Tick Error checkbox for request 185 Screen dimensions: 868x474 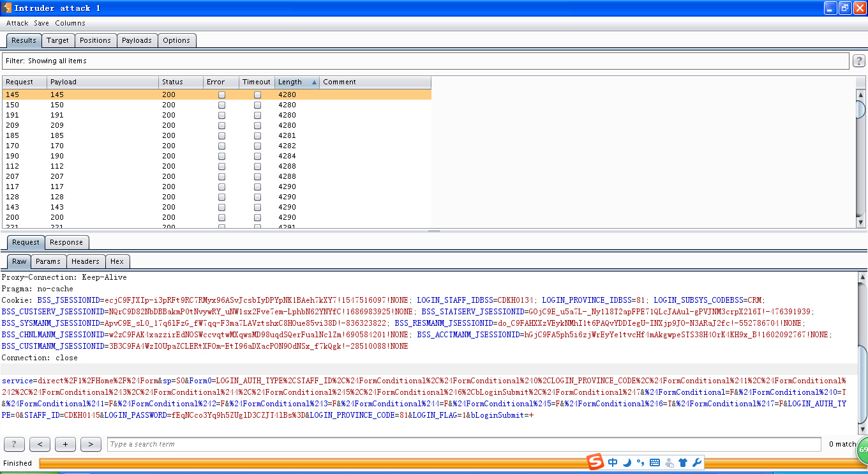221,135
